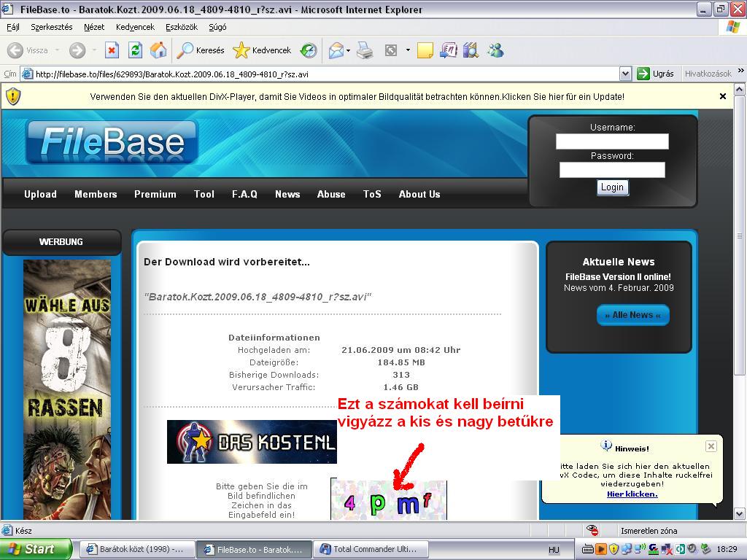Click the Vissza back arrow icon
The height and width of the screenshot is (560, 747).
tap(15, 50)
